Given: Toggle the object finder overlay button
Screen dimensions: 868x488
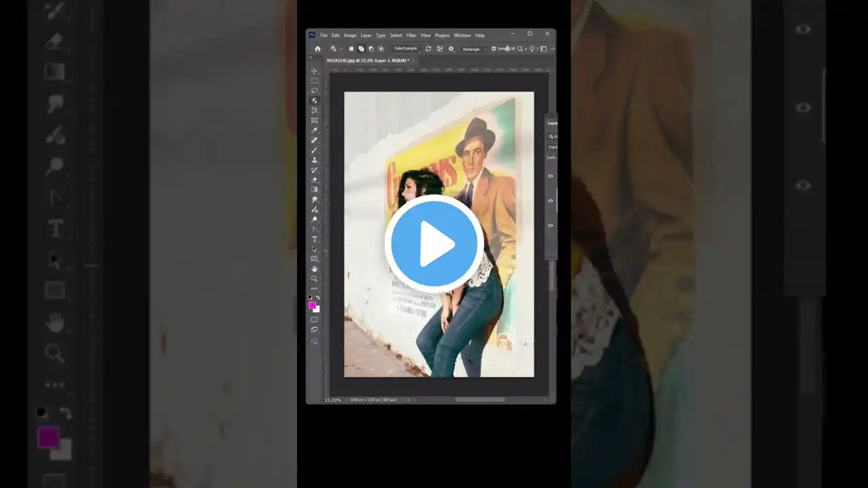Looking at the screenshot, I should point(440,49).
